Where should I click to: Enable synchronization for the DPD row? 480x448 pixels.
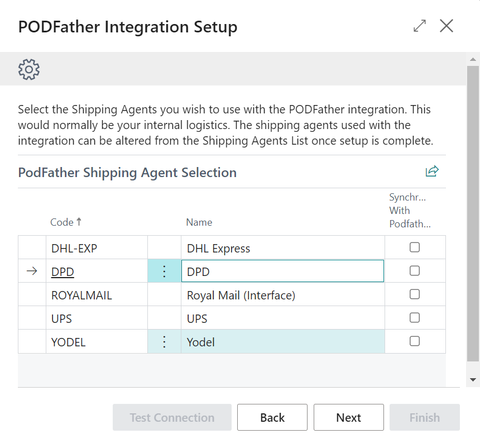tap(415, 271)
